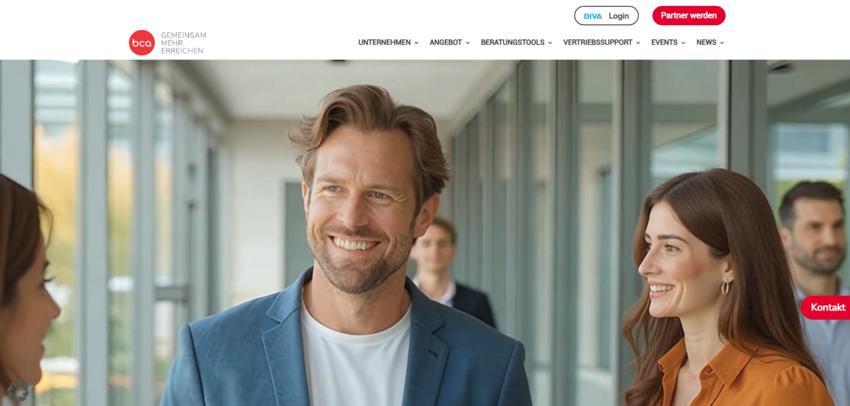The image size is (850, 406).
Task: Select the Vertriebssupport menu label
Action: coord(597,42)
